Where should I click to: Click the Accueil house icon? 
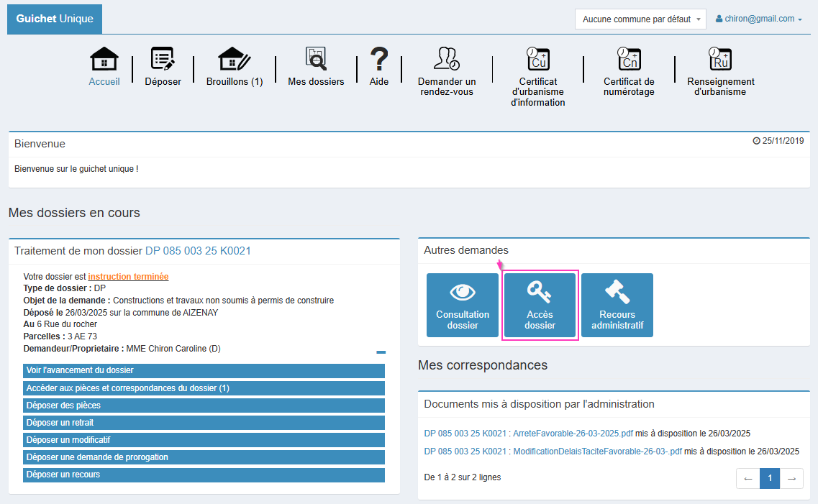tap(104, 59)
